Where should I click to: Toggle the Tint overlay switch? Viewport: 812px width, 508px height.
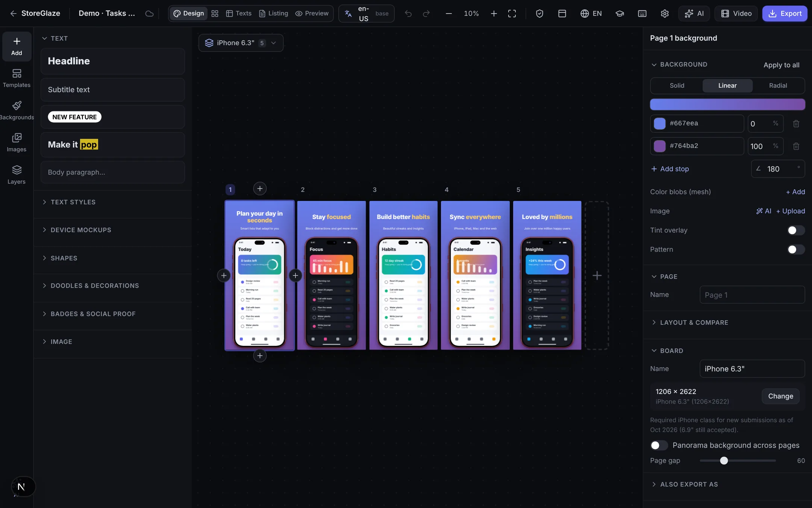tap(796, 230)
